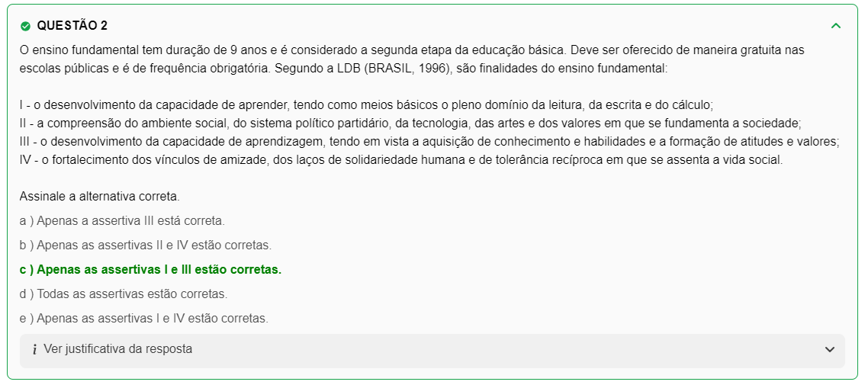Click assertiva IV about vínculos de amizade
This screenshot has width=868, height=385.
point(401,160)
